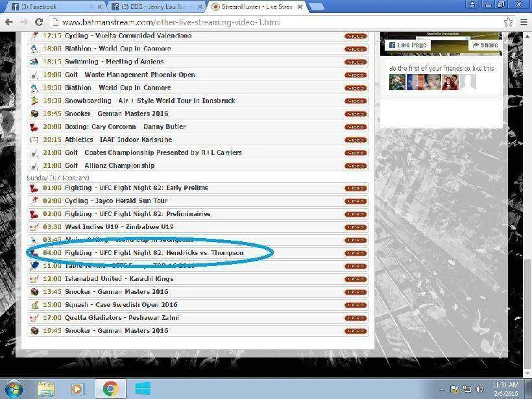Click fighting icon for UFC Early Prelims
Viewport: 532px width, 399px height.
pos(34,188)
